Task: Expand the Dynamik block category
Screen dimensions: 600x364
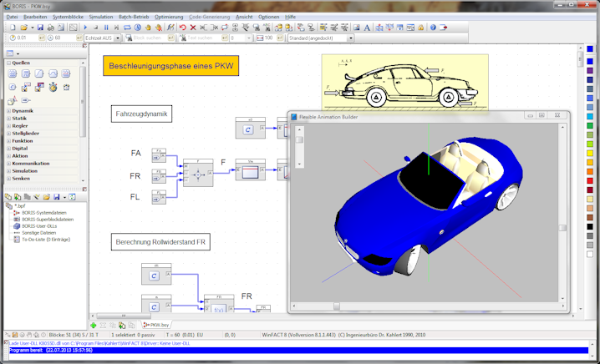Action: 8,111
